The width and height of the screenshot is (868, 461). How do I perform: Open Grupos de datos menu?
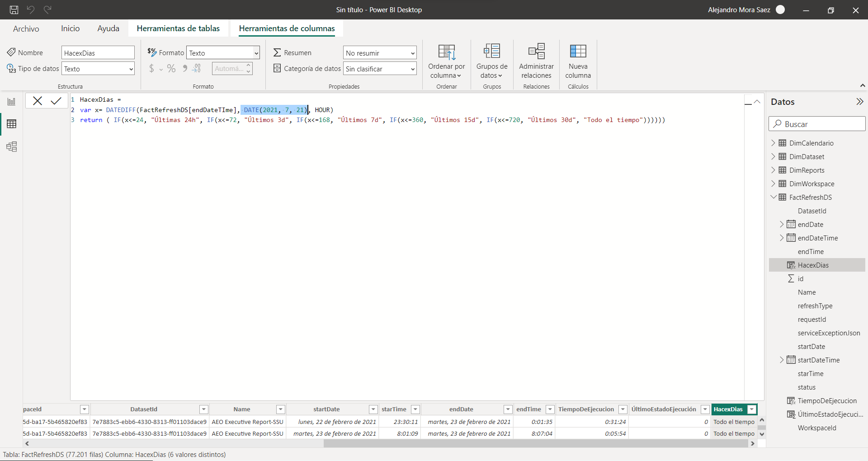coord(491,61)
